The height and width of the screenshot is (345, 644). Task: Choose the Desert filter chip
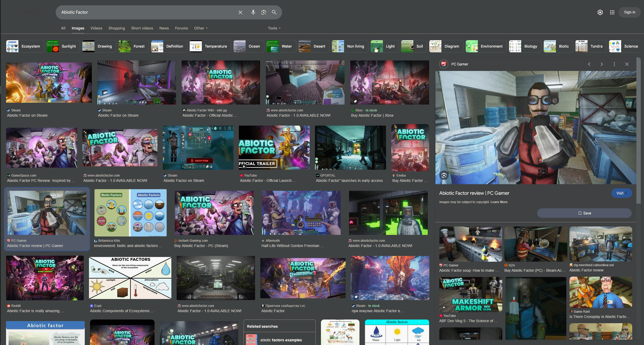coord(314,46)
